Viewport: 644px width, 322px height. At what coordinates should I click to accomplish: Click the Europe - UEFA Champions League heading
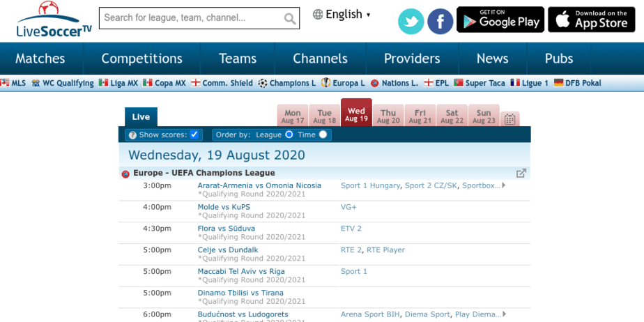point(204,173)
